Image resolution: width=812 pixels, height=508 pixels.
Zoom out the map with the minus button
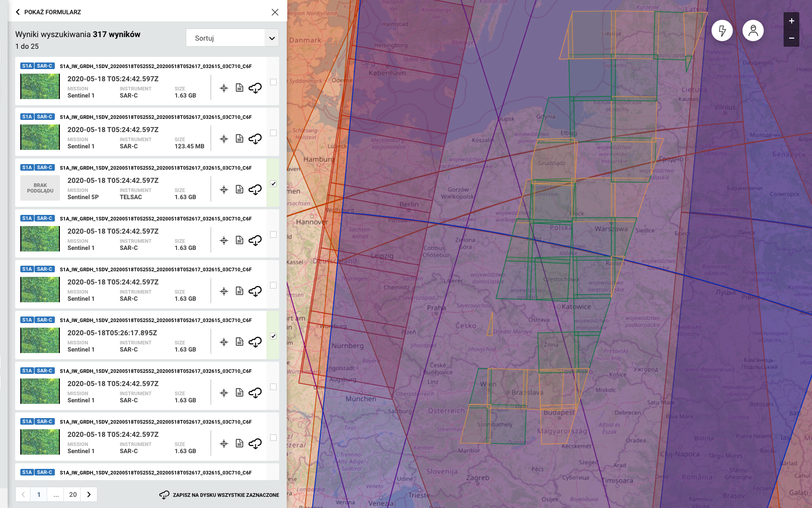coord(791,39)
